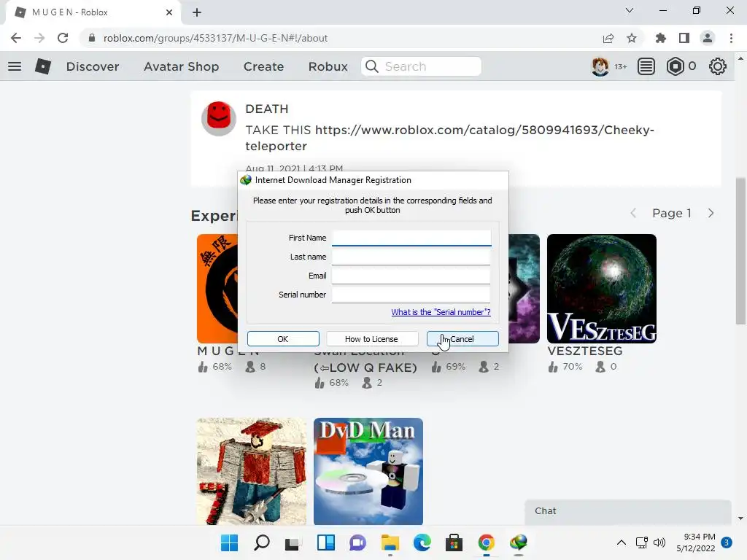Go back with the browser back arrow
747x560 pixels.
16,38
